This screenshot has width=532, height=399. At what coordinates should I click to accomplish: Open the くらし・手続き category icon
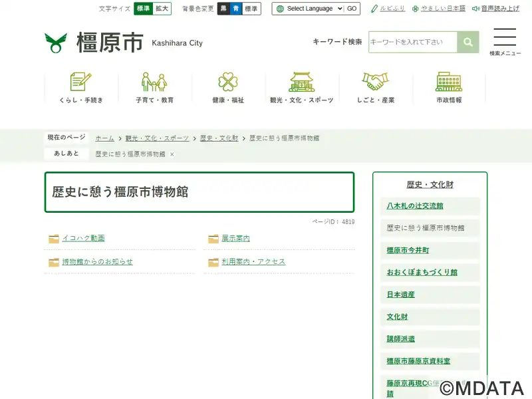81,82
